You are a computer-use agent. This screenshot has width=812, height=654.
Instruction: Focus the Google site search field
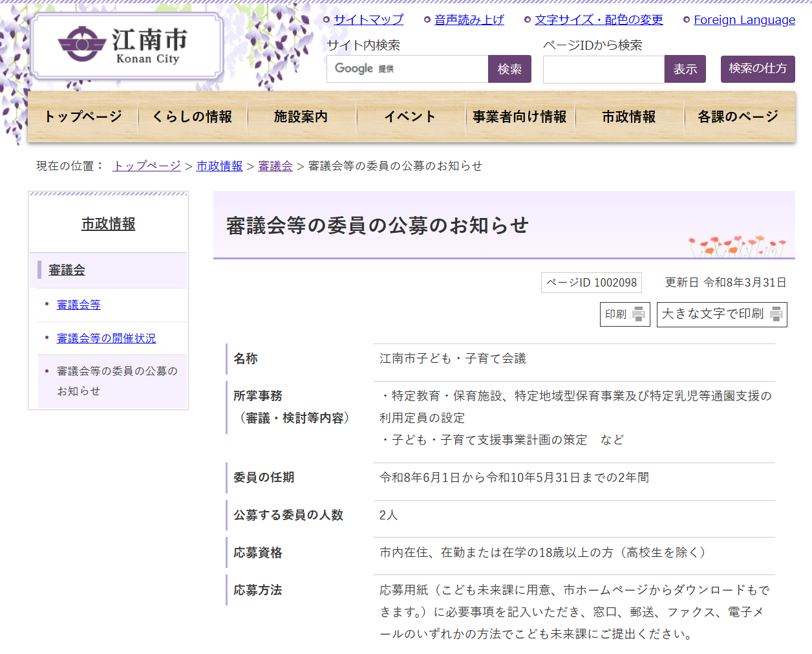coord(407,69)
